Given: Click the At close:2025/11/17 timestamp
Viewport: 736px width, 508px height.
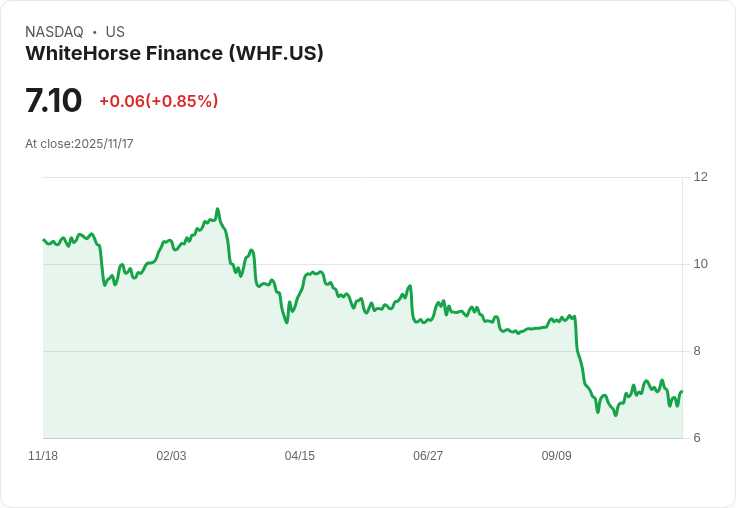Looking at the screenshot, I should click(79, 144).
